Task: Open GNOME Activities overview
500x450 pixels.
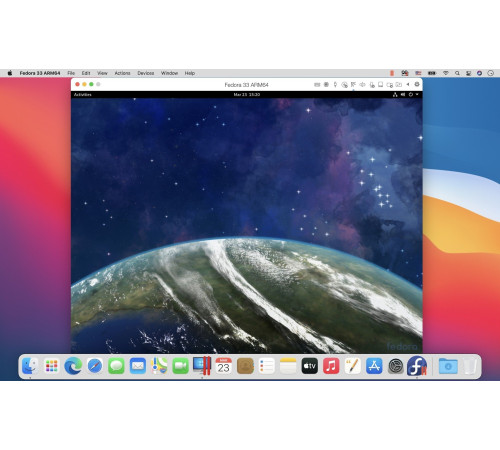Action: click(83, 95)
